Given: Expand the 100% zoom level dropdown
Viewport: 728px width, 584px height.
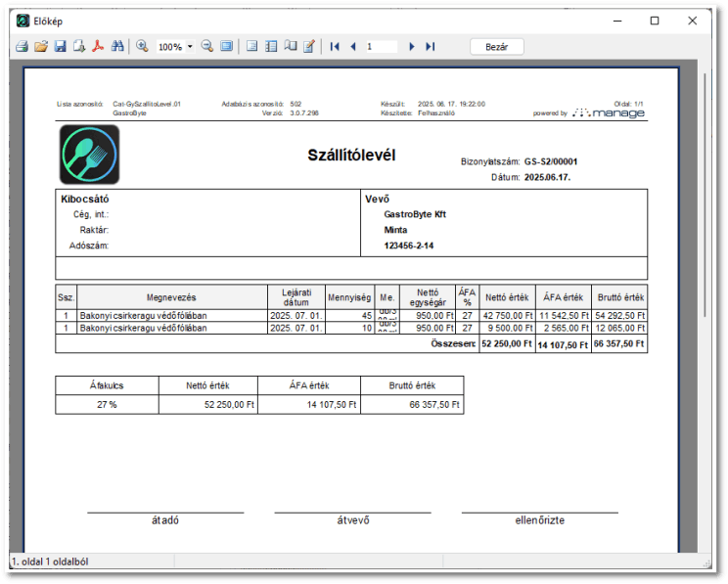Looking at the screenshot, I should pos(190,47).
